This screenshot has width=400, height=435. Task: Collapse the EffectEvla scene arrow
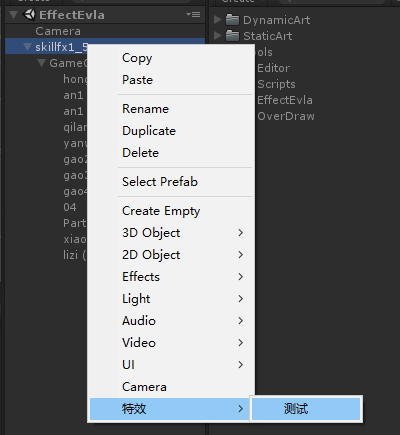14,15
